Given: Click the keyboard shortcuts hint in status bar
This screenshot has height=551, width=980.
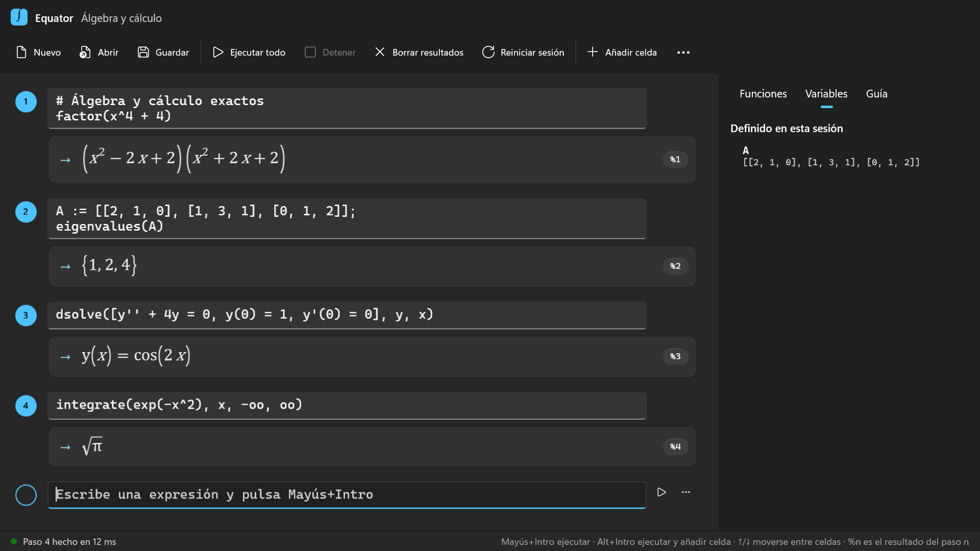Looking at the screenshot, I should coord(735,542).
